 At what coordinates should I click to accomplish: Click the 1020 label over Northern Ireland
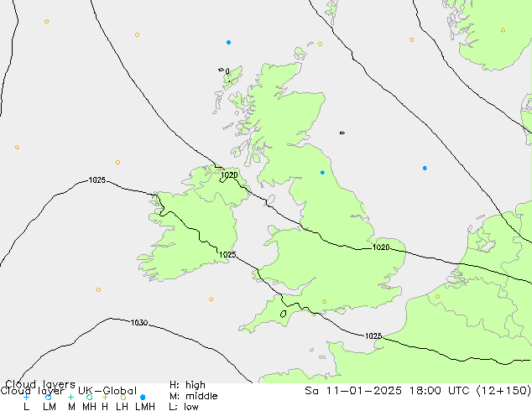point(229,175)
